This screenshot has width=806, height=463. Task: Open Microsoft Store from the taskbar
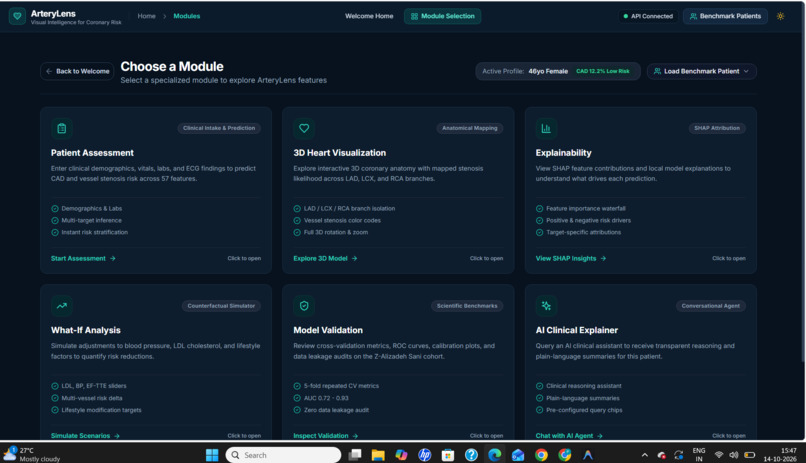coord(448,455)
